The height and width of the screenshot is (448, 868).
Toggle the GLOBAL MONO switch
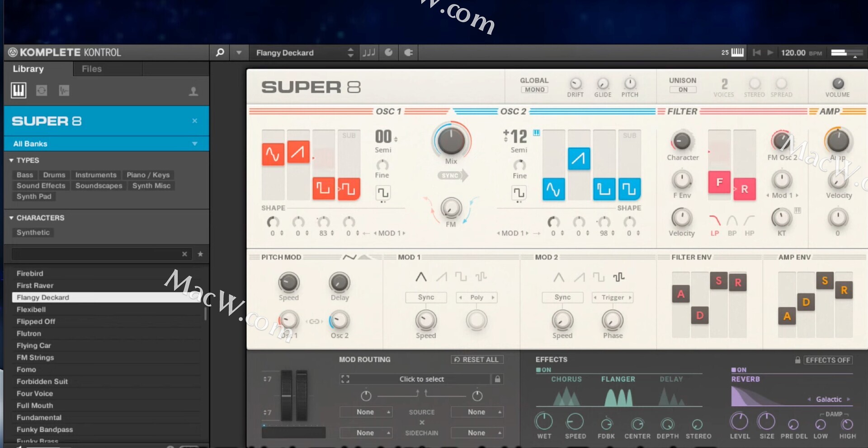click(534, 89)
